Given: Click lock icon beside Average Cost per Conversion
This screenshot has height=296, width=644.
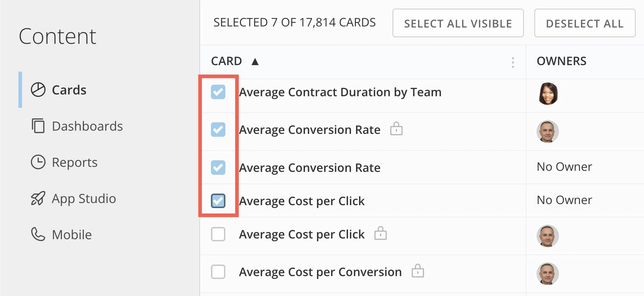Looking at the screenshot, I should pos(418,271).
